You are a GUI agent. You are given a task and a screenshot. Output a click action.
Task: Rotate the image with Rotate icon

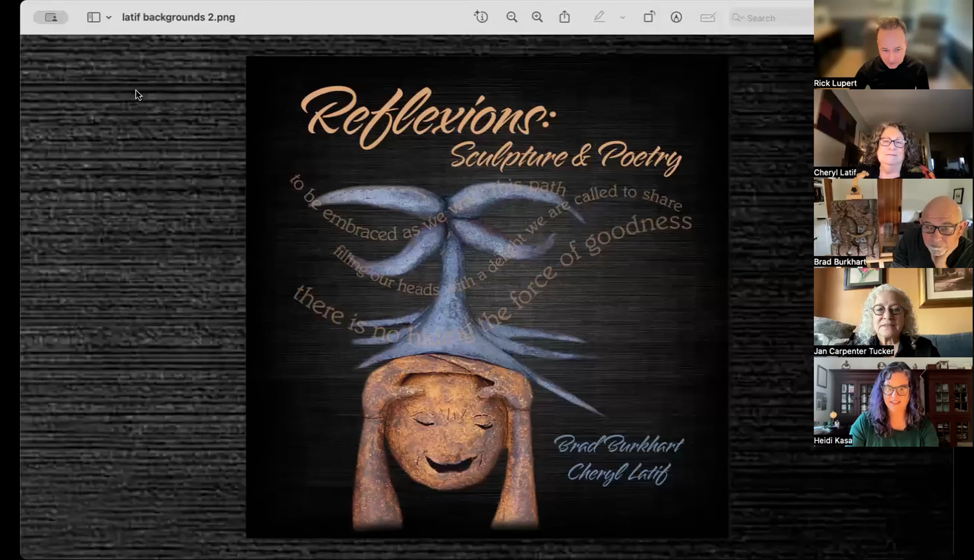click(649, 17)
